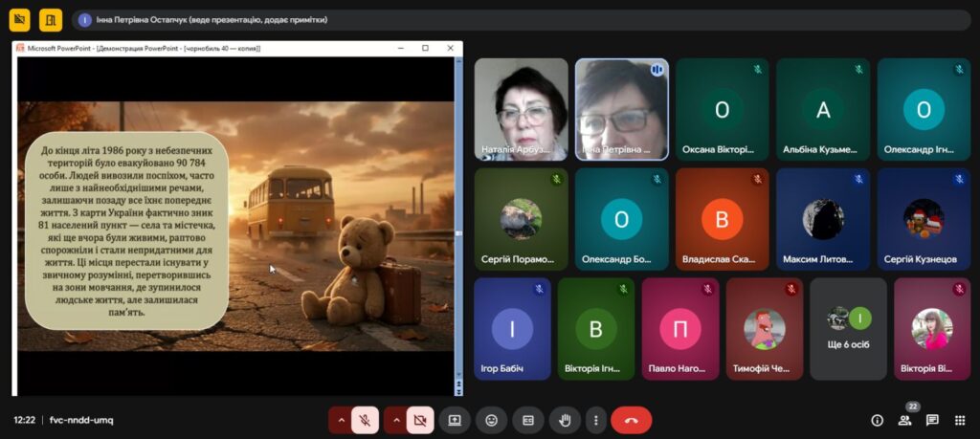The image size is (980, 439).
Task: Expand the 'Ще 6 осіб' participants tile
Action: click(x=848, y=328)
